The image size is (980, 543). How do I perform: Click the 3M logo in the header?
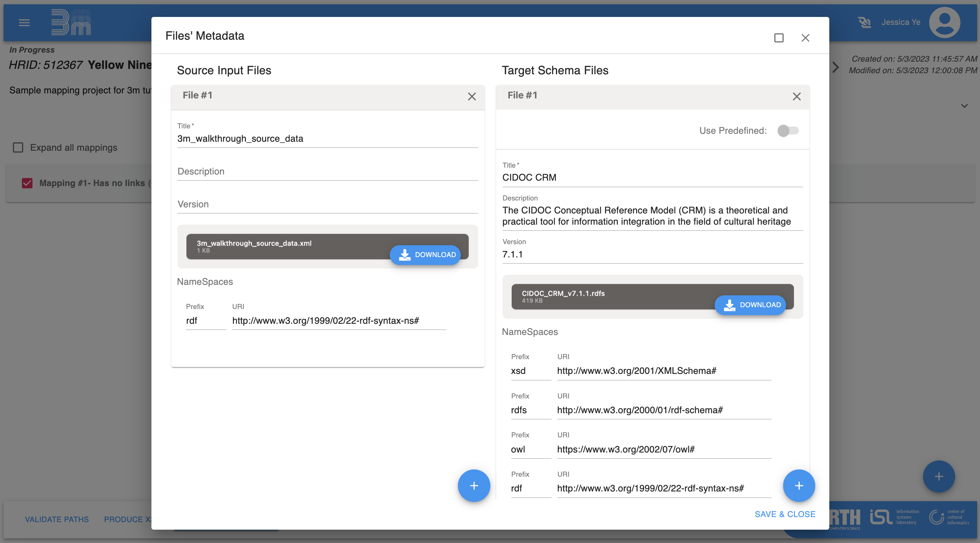71,22
